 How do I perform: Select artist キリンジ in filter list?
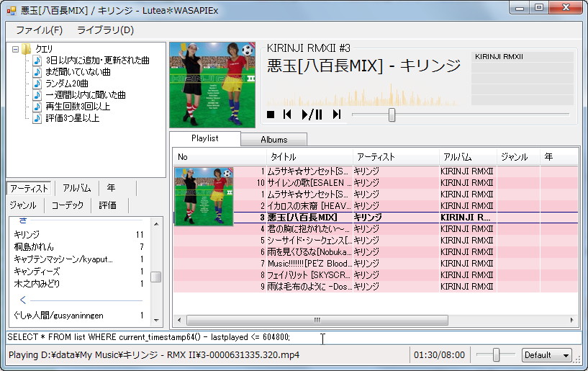[78, 235]
